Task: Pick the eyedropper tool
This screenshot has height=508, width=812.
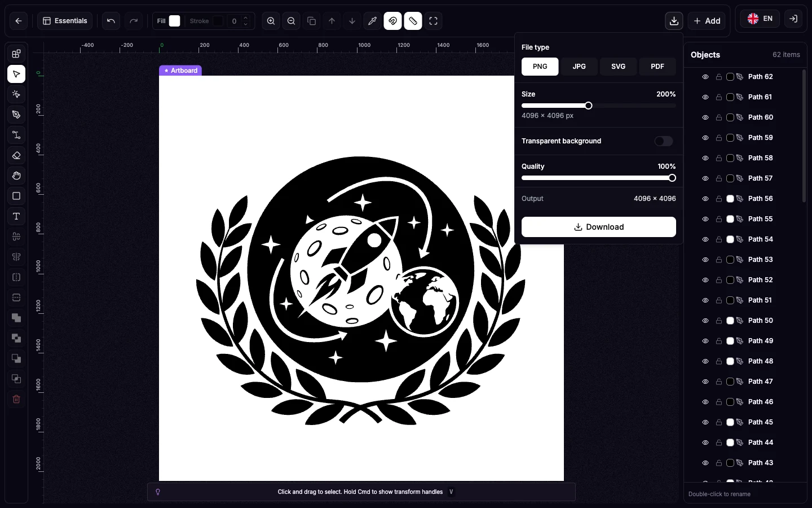Action: (373, 21)
